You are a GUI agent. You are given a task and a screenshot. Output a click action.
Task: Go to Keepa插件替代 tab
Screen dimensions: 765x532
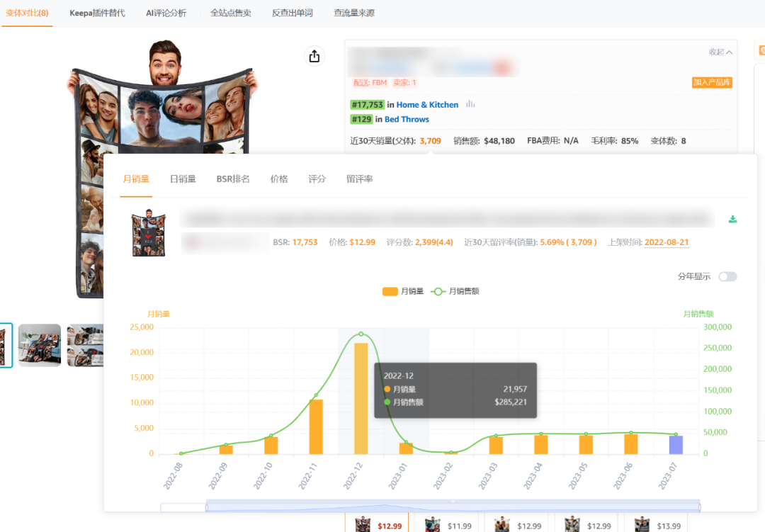coord(97,13)
